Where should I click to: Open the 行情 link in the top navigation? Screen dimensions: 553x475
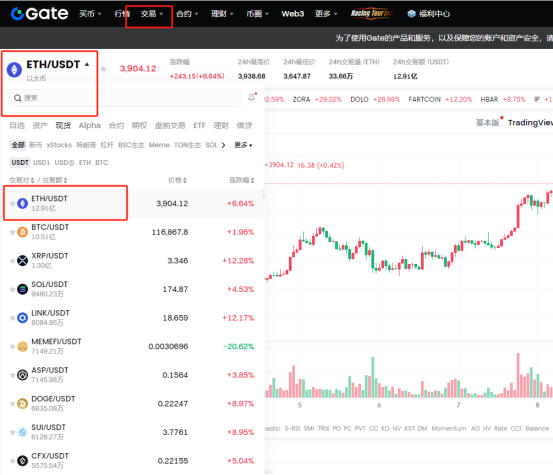point(122,14)
